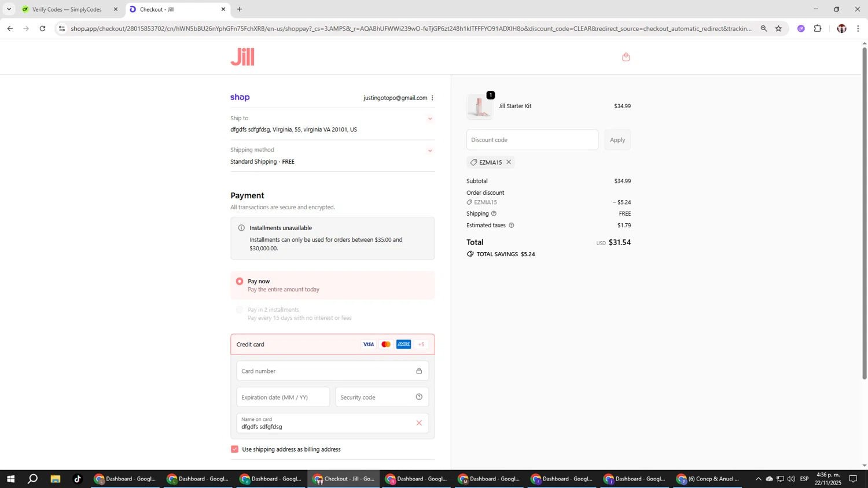868x488 pixels.
Task: Go back in browser history
Action: [10, 28]
